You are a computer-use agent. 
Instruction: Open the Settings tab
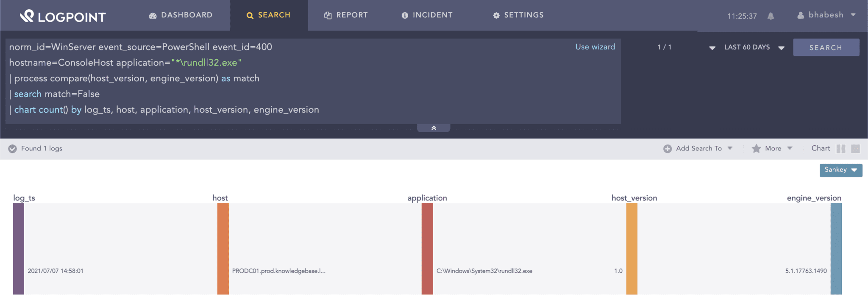tap(518, 15)
